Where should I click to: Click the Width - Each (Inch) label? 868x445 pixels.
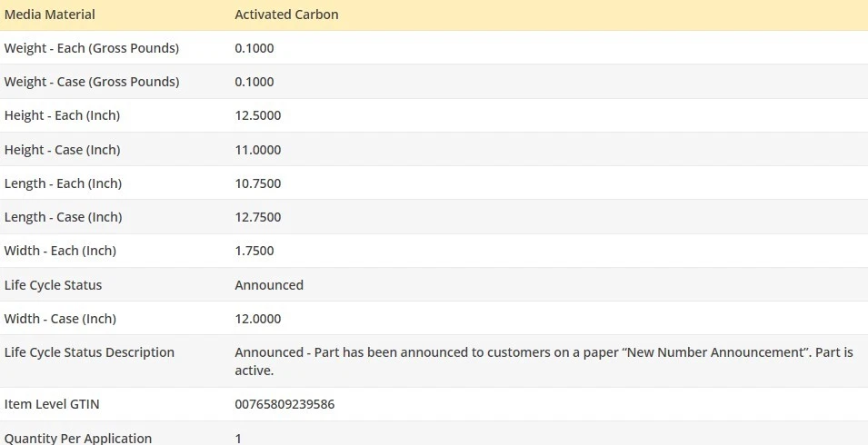point(60,251)
